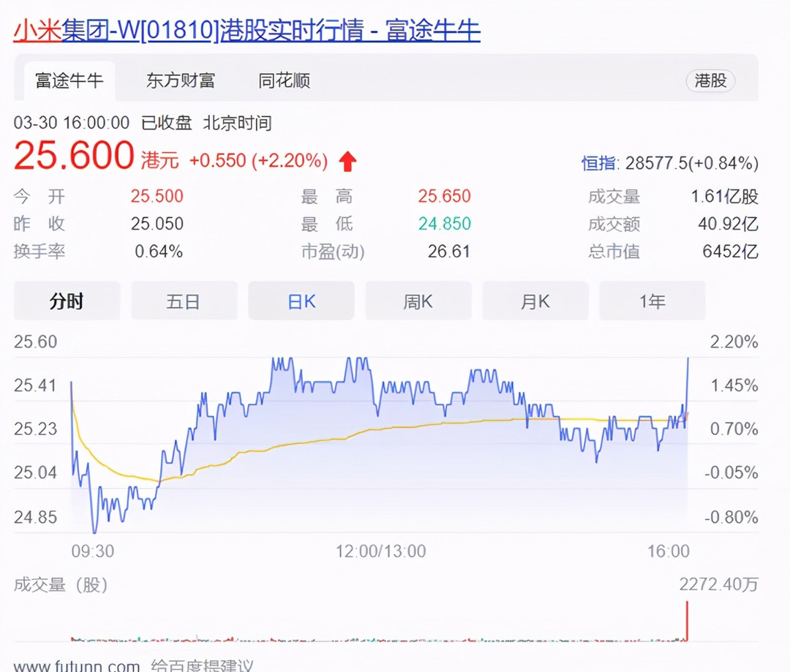
Task: Click the 给百度提建议 feedback link
Action: pyautogui.click(x=202, y=666)
